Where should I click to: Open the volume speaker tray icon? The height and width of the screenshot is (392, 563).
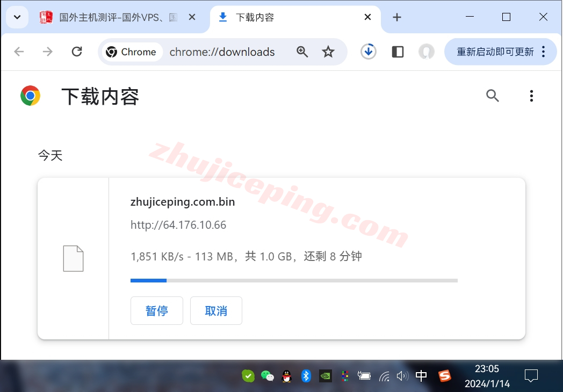point(402,376)
